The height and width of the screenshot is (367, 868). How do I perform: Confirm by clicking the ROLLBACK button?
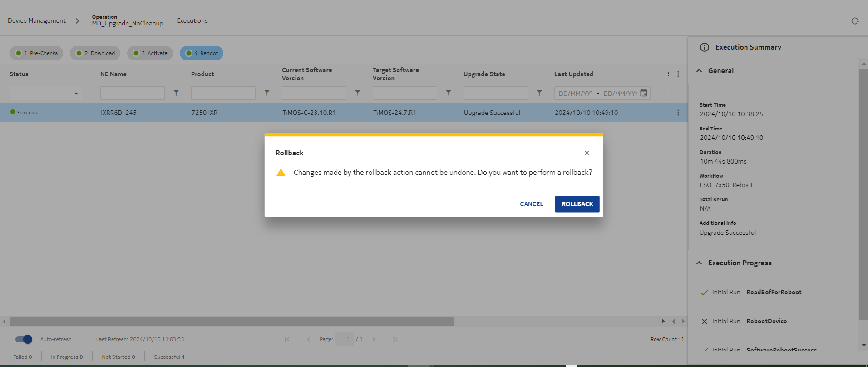(577, 204)
